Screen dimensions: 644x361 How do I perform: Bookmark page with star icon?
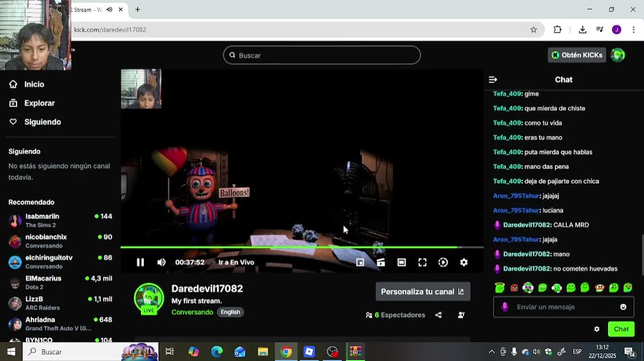(x=534, y=30)
